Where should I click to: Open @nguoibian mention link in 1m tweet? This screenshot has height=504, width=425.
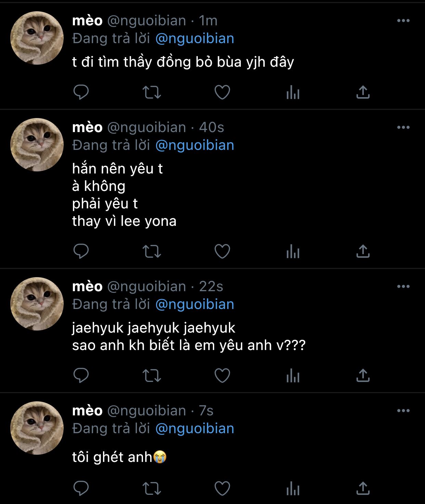[195, 39]
